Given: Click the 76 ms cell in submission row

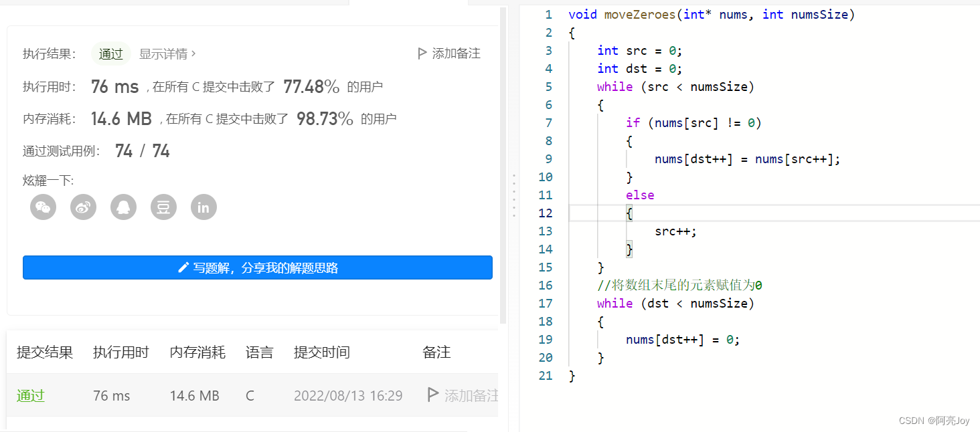Looking at the screenshot, I should pyautogui.click(x=112, y=396).
